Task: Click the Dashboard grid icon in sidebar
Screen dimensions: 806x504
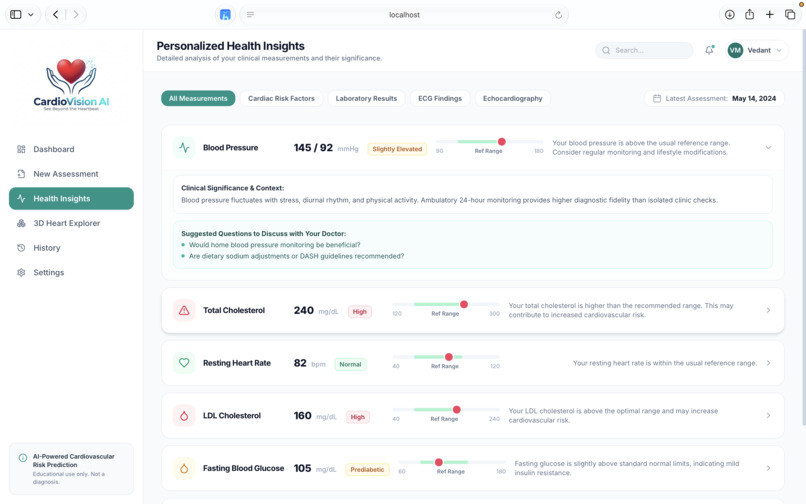Action: 21,149
